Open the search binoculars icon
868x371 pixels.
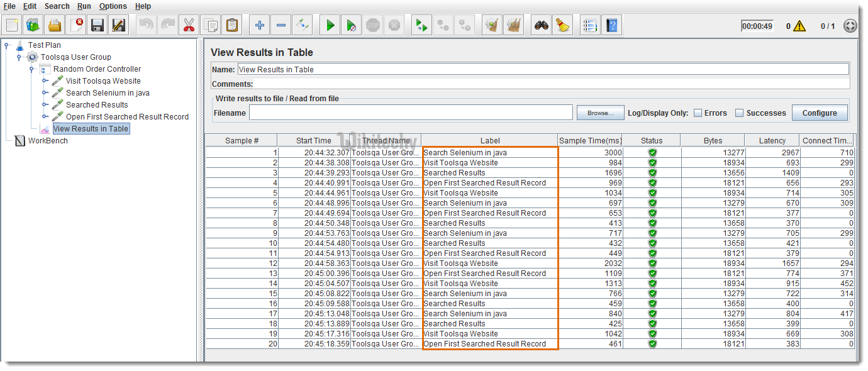pyautogui.click(x=542, y=25)
